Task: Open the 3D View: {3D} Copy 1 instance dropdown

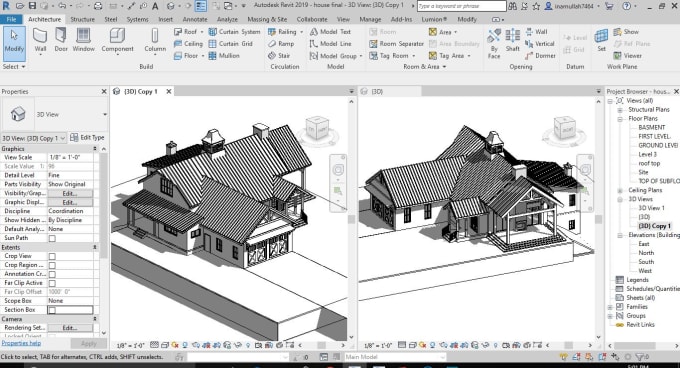Action: (x=34, y=138)
